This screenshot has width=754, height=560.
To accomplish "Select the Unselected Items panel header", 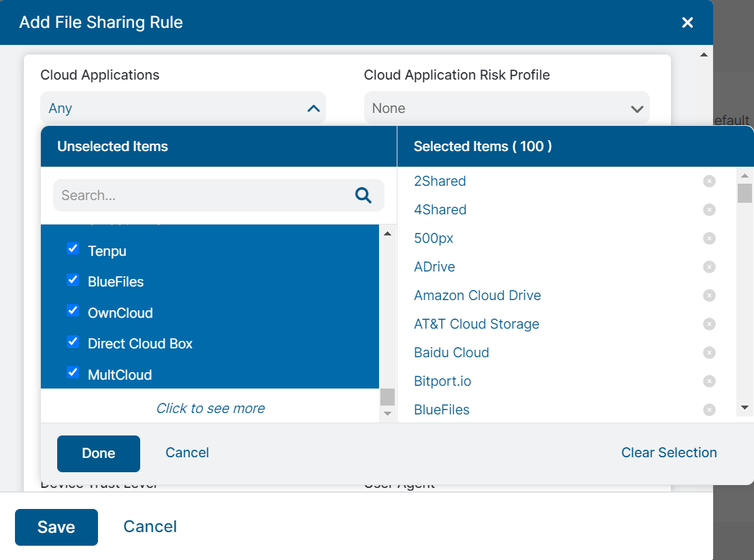I will 112,146.
